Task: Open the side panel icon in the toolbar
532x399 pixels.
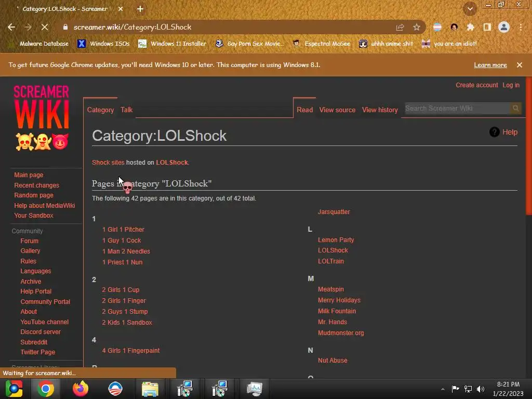Action: (x=487, y=27)
